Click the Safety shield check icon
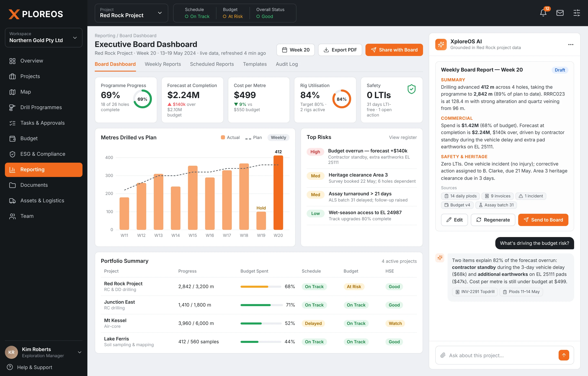 (x=411, y=89)
